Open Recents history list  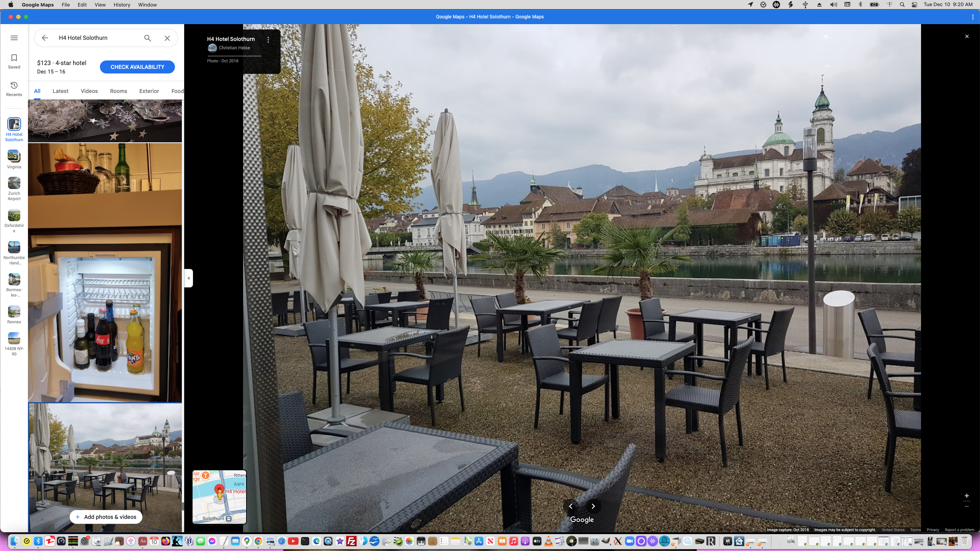click(14, 89)
